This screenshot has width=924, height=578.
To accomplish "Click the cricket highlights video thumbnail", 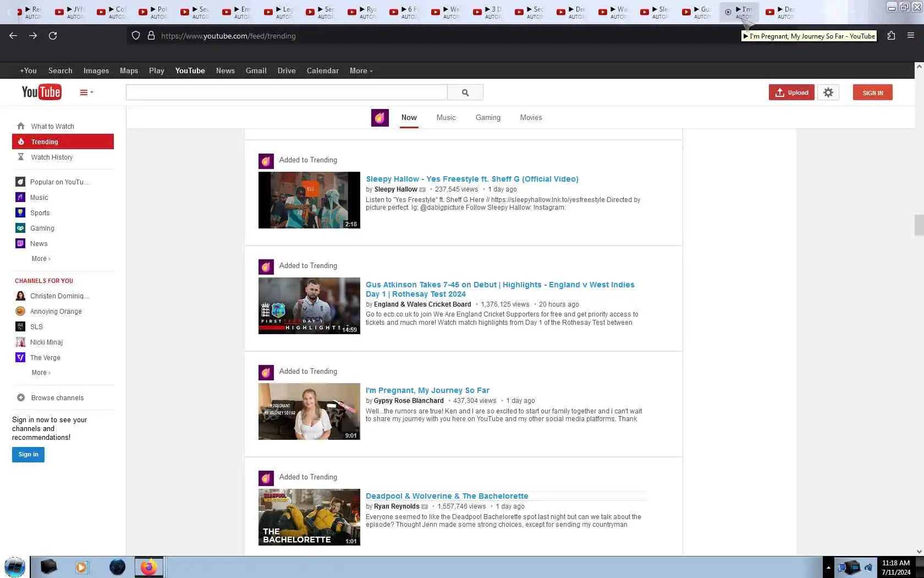I will (x=309, y=306).
